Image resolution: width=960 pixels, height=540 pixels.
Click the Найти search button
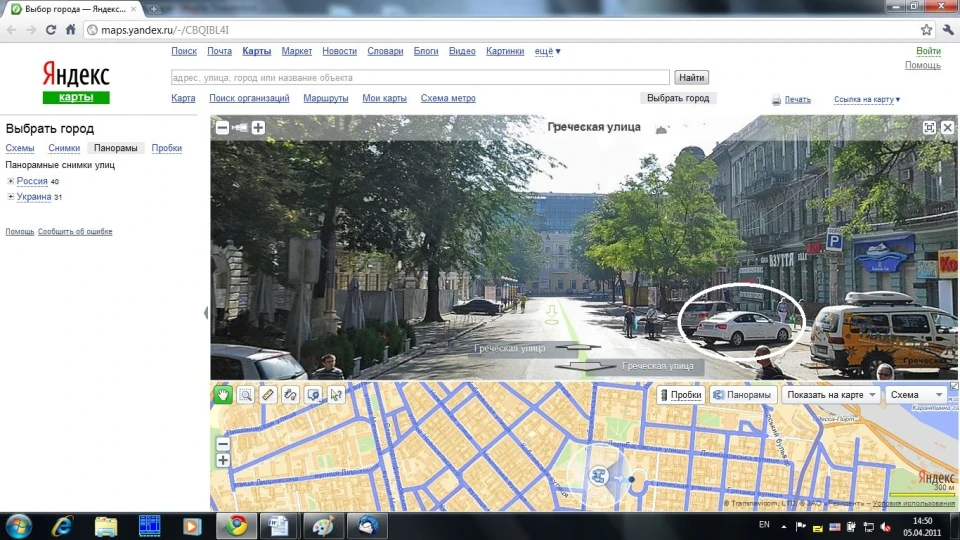pyautogui.click(x=691, y=78)
